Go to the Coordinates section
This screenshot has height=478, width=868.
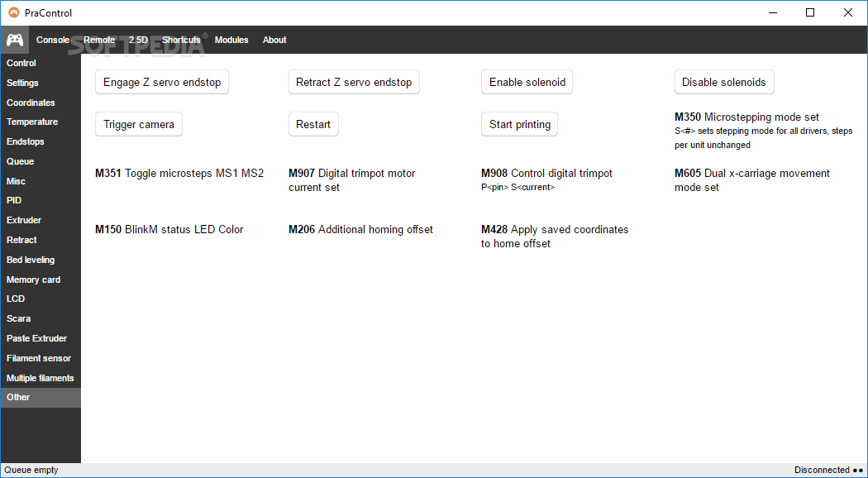click(41, 103)
